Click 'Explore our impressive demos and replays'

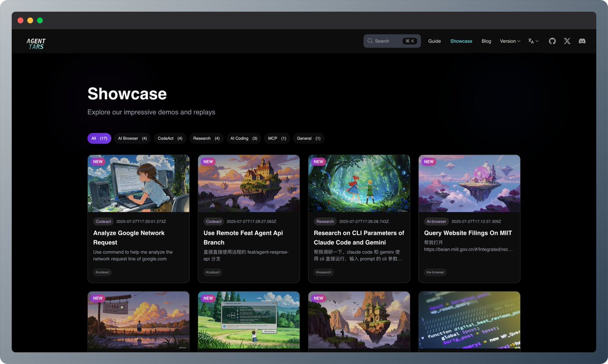[x=151, y=112]
